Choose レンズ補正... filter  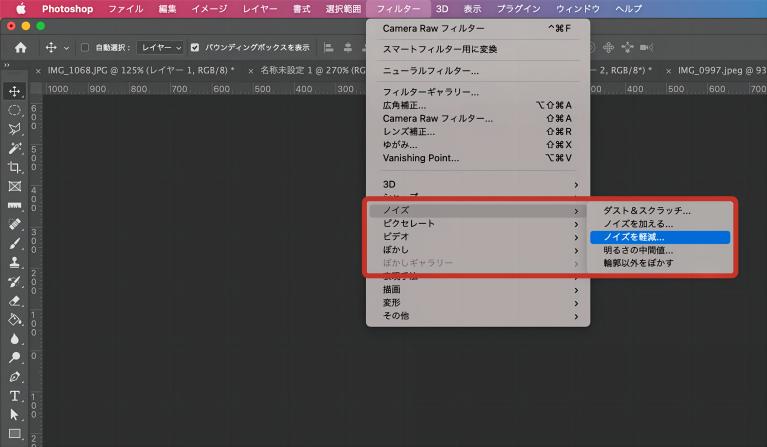point(478,132)
